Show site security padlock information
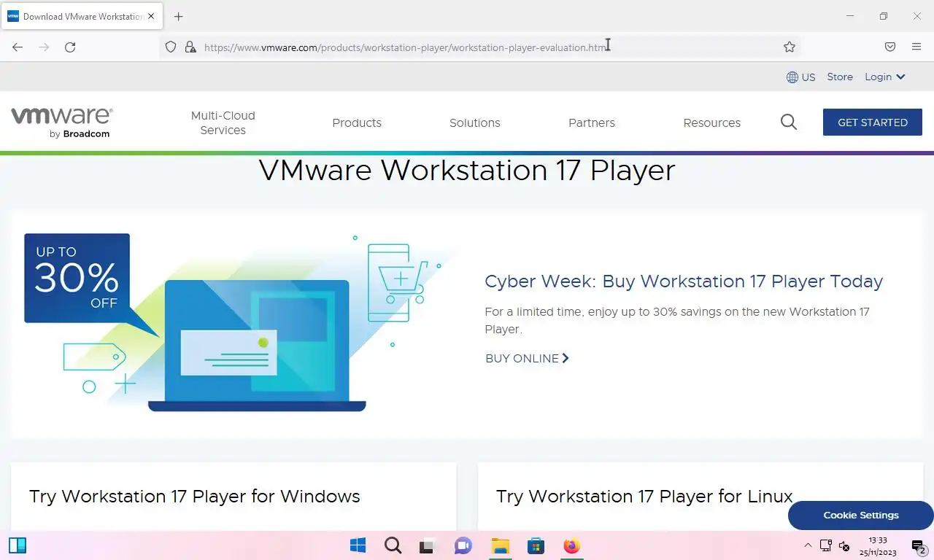The width and height of the screenshot is (934, 560). (x=190, y=47)
